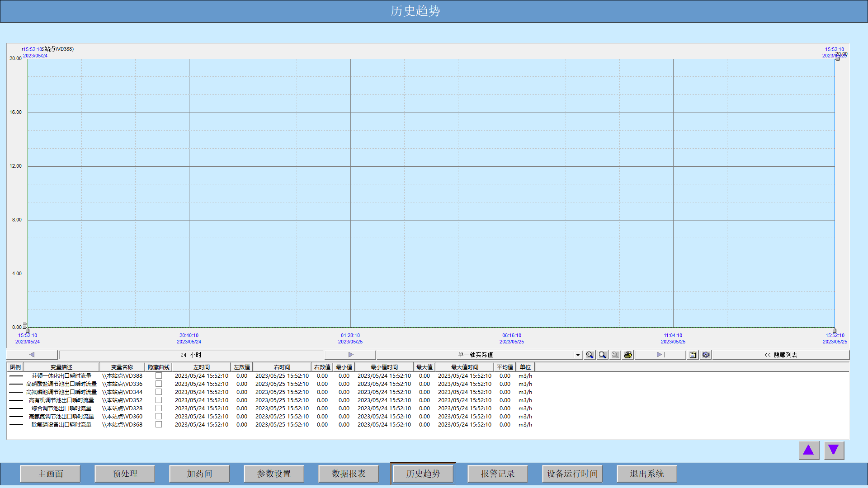The image size is (868, 488).
Task: Click the 24 小时 time span field
Action: point(191,355)
